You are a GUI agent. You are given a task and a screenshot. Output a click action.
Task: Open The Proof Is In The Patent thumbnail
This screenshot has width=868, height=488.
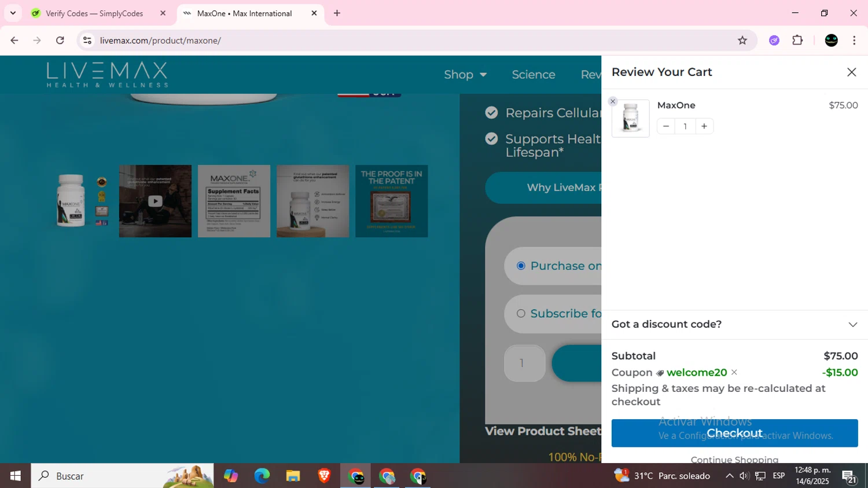pyautogui.click(x=392, y=201)
